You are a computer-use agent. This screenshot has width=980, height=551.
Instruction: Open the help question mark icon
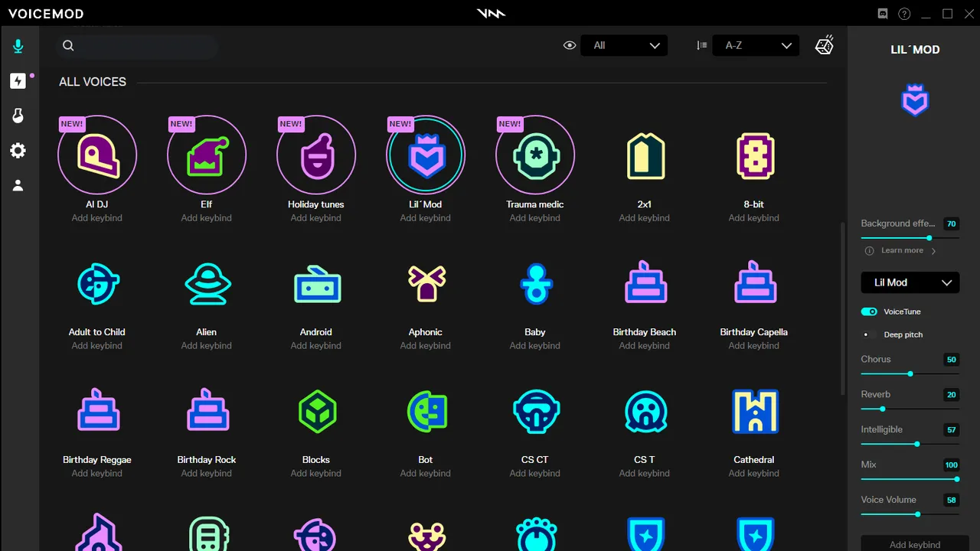pyautogui.click(x=904, y=14)
